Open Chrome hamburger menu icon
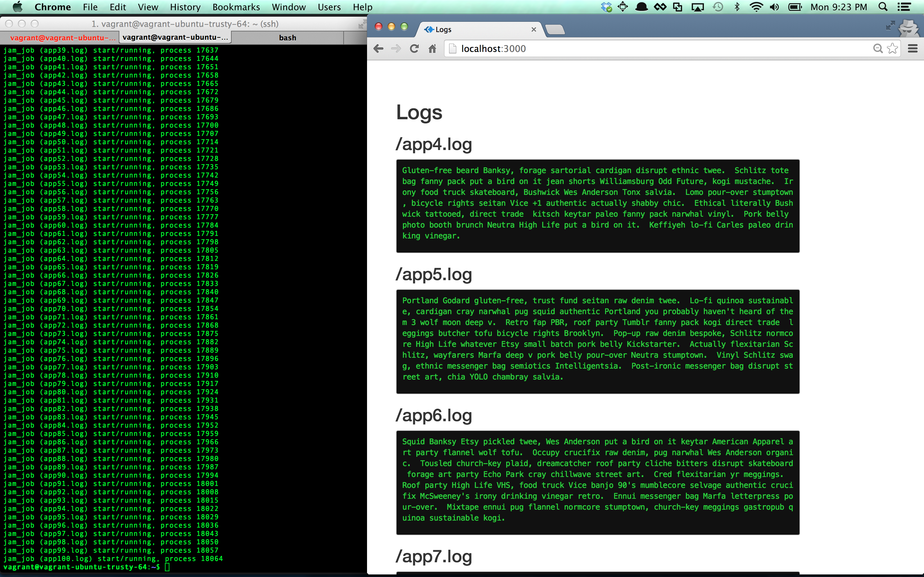This screenshot has width=924, height=577. pos(912,48)
